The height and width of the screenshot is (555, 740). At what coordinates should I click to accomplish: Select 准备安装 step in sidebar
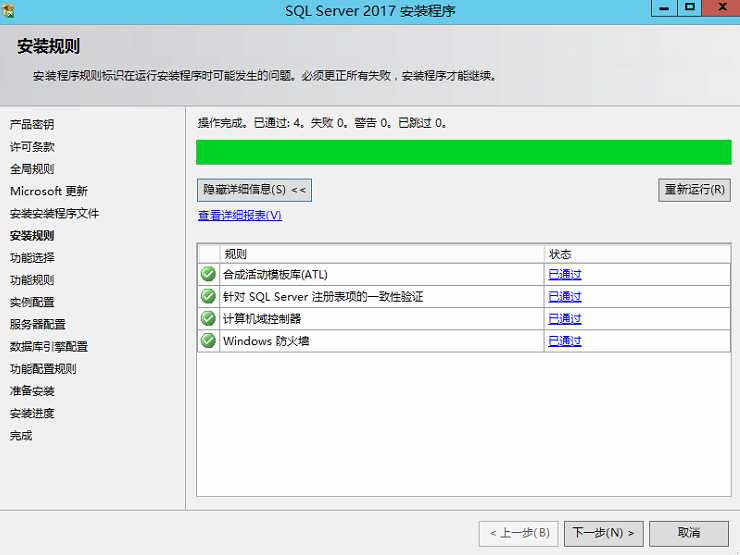[32, 391]
